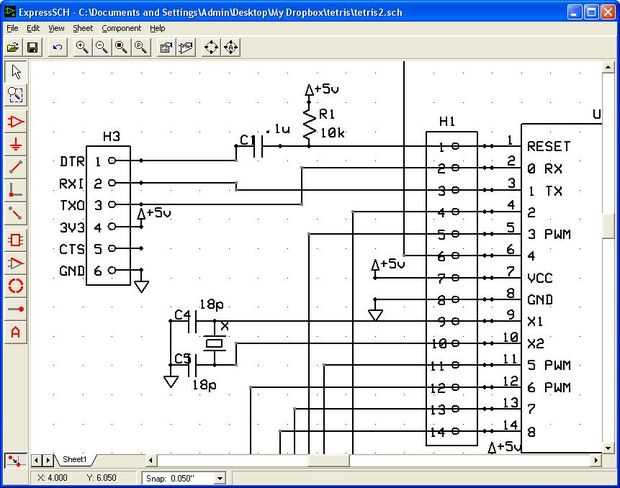Viewport: 620px width, 488px height.
Task: Open a schematic file with the folder icon
Action: [x=13, y=47]
